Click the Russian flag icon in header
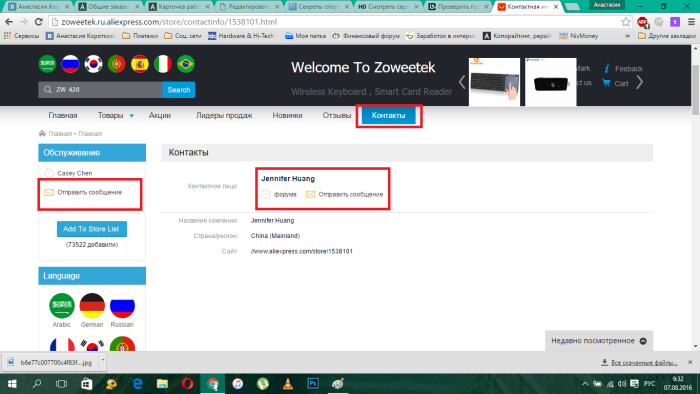The image size is (700, 394). pos(70,64)
